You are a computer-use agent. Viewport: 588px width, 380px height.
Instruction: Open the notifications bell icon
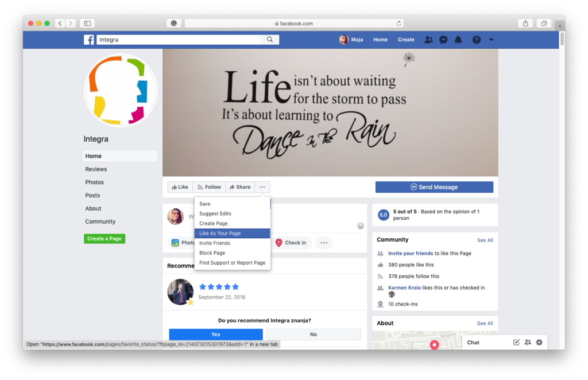pyautogui.click(x=458, y=40)
